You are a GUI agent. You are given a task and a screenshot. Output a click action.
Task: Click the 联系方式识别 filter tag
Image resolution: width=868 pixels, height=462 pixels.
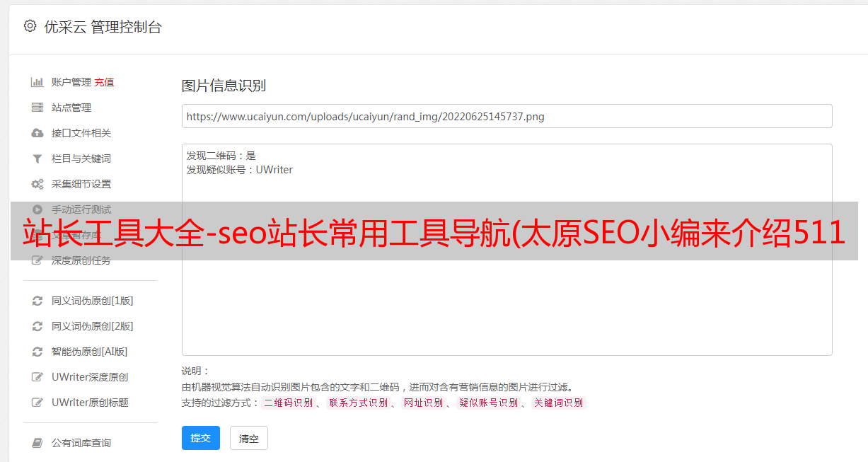click(x=358, y=403)
